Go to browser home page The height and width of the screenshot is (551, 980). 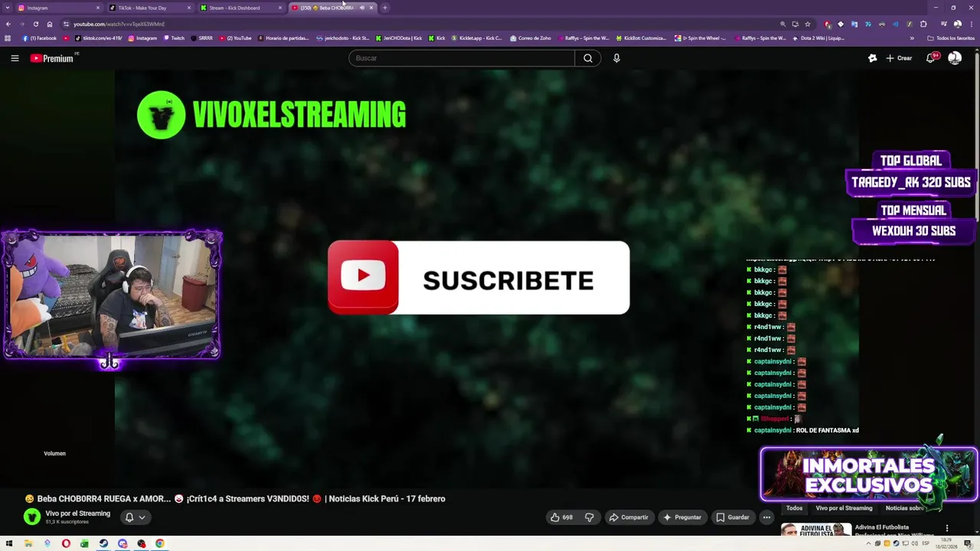tap(50, 24)
